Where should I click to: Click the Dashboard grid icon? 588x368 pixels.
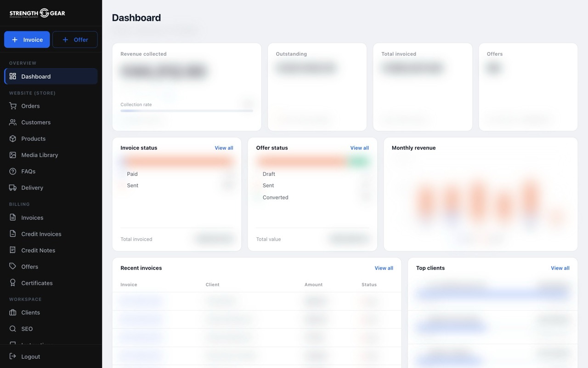point(13,76)
